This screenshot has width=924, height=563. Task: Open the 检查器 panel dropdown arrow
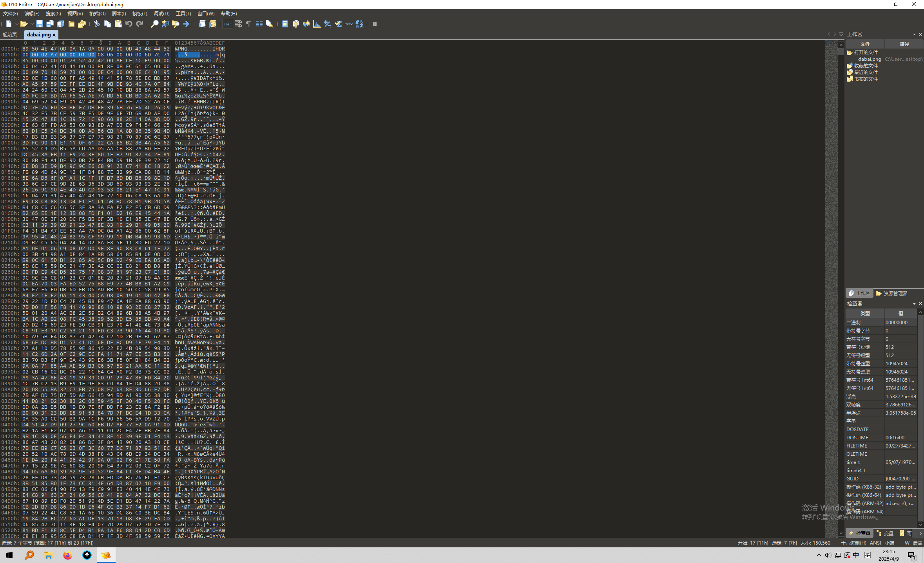click(x=914, y=303)
